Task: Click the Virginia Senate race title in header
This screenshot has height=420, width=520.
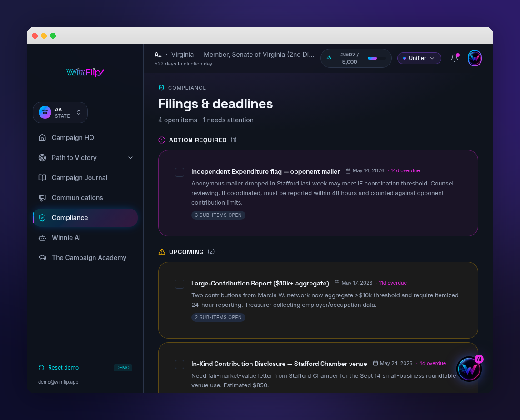Action: click(242, 55)
